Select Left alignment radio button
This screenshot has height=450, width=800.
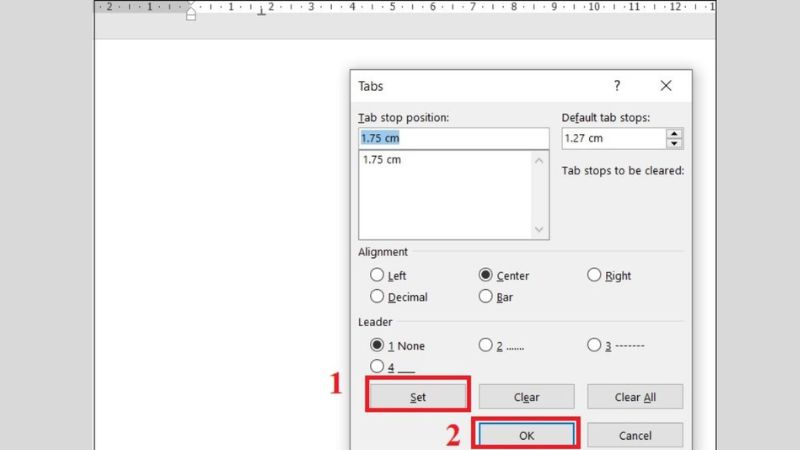pos(377,275)
